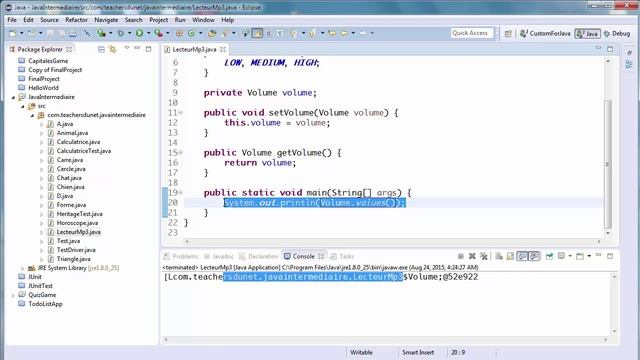This screenshot has width=640, height=360.
Task: Collapse the com.teachersdunet.javaintermediaire package
Action: pos(32,116)
